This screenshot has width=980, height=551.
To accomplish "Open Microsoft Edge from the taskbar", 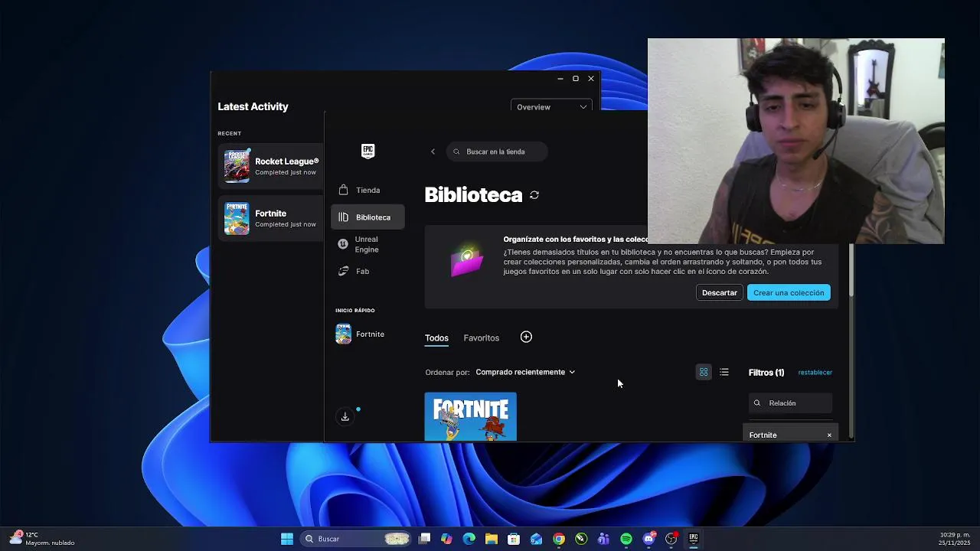I will [x=469, y=539].
